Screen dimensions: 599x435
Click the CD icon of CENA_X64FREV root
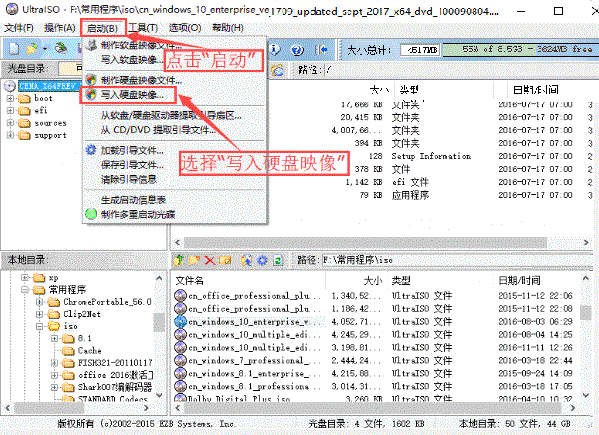click(10, 86)
